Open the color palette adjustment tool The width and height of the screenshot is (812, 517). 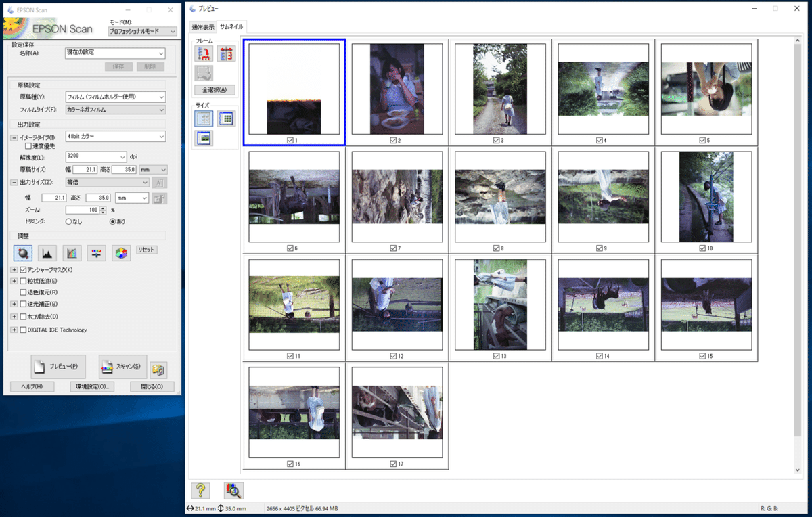(121, 253)
